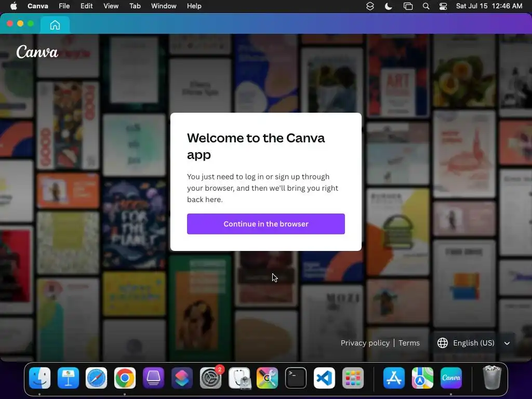This screenshot has width=532, height=399.
Task: Open the Edit menu
Action: (x=87, y=6)
